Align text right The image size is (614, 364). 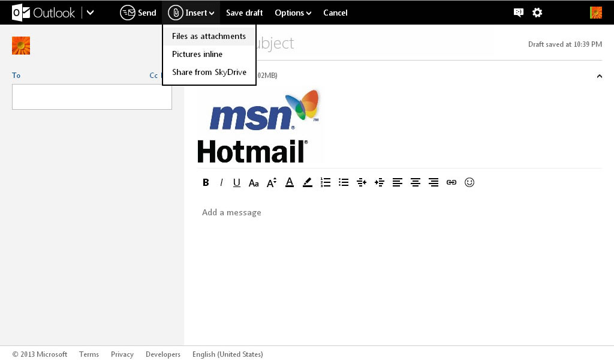(434, 182)
